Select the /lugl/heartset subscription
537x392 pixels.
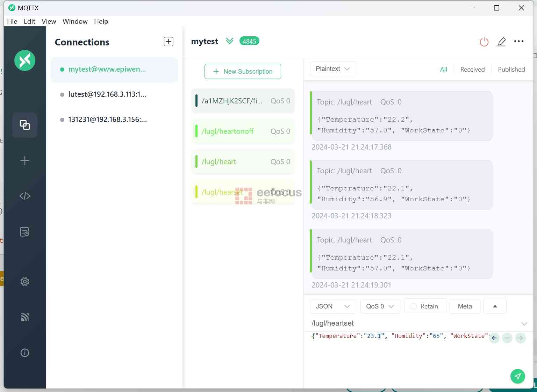243,192
